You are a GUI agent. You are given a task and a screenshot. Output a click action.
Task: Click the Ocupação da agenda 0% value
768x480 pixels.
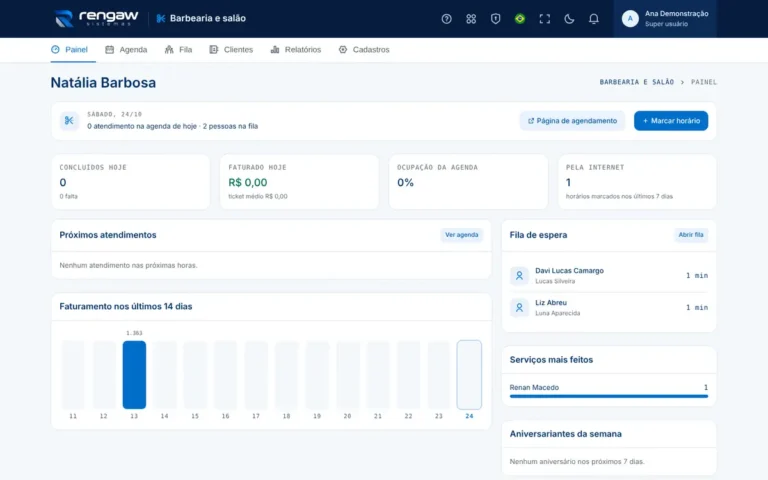405,183
